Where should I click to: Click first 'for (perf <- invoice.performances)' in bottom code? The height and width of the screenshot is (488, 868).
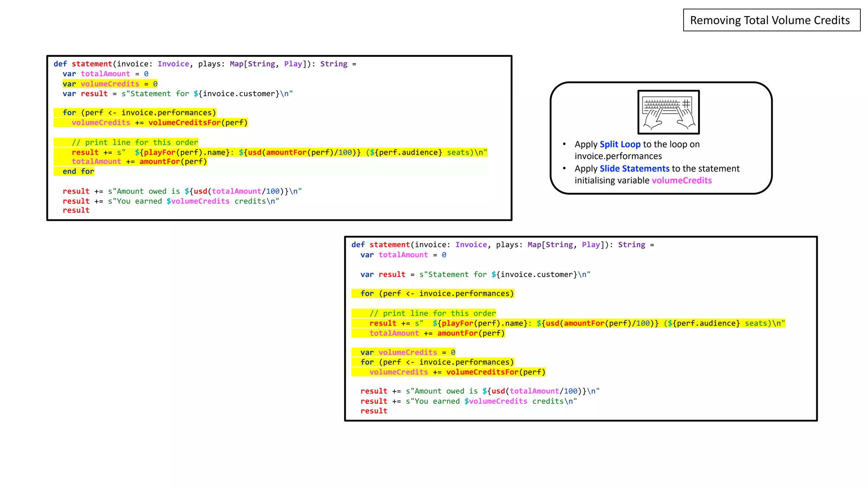point(437,294)
